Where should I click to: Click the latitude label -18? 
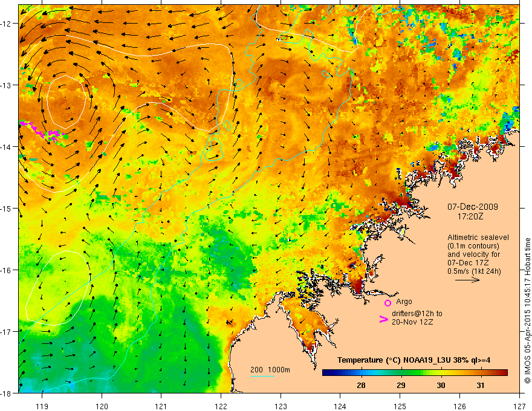coord(5,393)
